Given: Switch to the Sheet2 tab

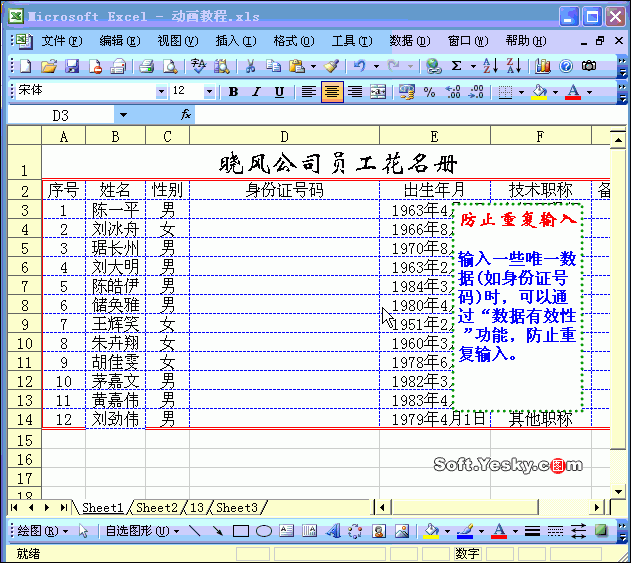Looking at the screenshot, I should [x=157, y=508].
